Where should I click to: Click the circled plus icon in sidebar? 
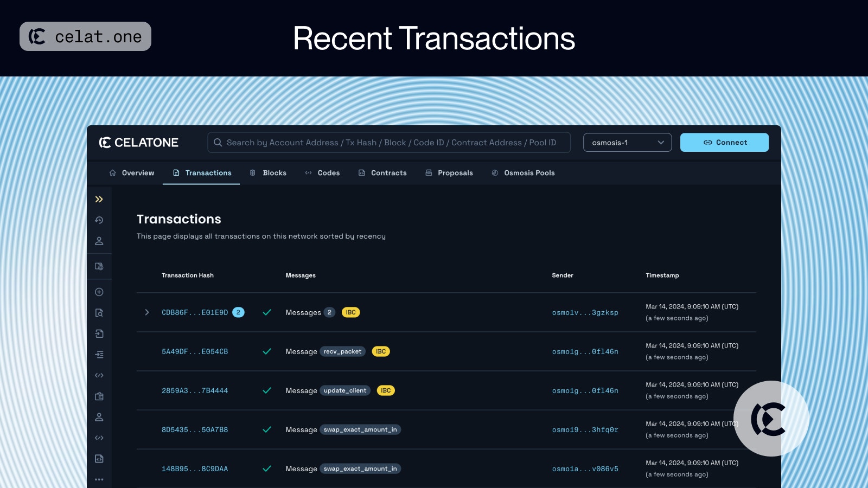99,292
